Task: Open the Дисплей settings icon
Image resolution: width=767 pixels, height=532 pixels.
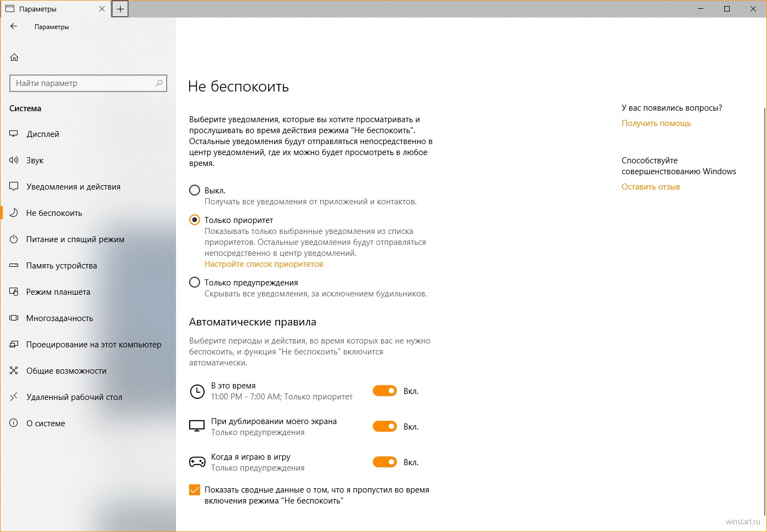Action: 14,134
